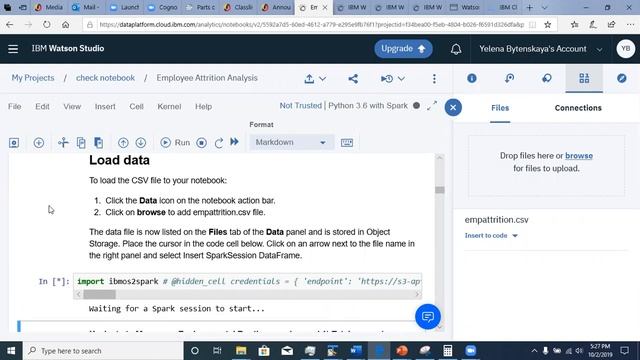This screenshot has width=640, height=360.
Task: Move selected cell down
Action: [141, 142]
